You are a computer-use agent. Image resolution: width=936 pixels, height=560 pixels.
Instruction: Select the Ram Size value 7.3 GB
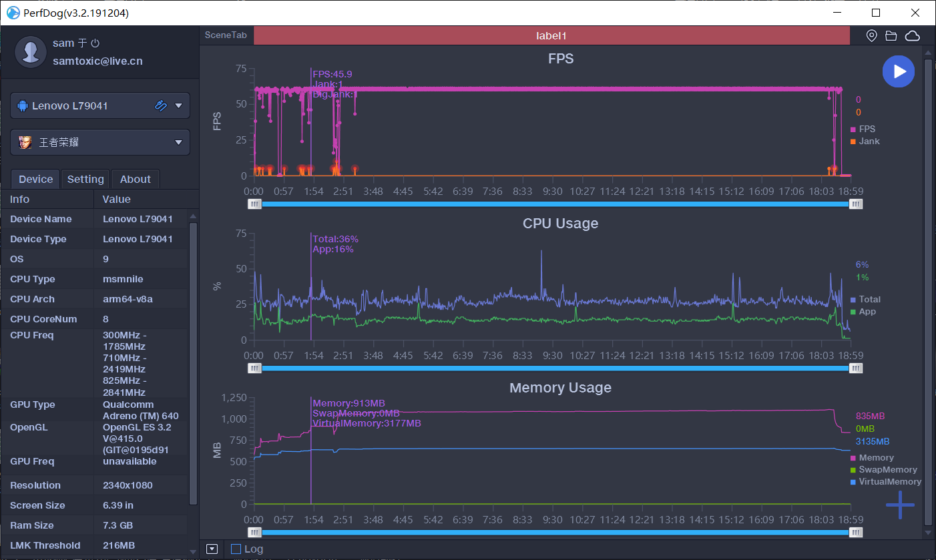[118, 525]
